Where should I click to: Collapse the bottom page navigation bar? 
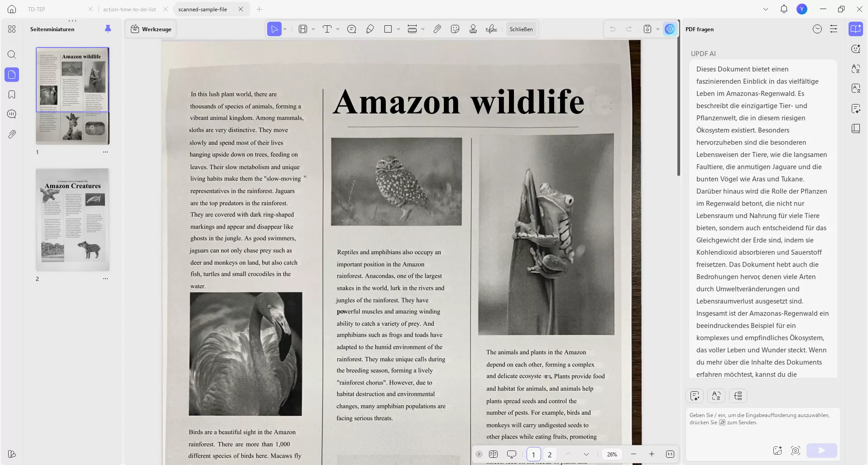point(479,454)
